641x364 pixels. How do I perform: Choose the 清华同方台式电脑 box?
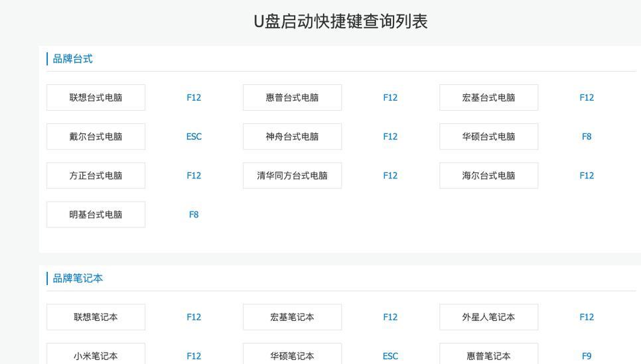point(292,175)
